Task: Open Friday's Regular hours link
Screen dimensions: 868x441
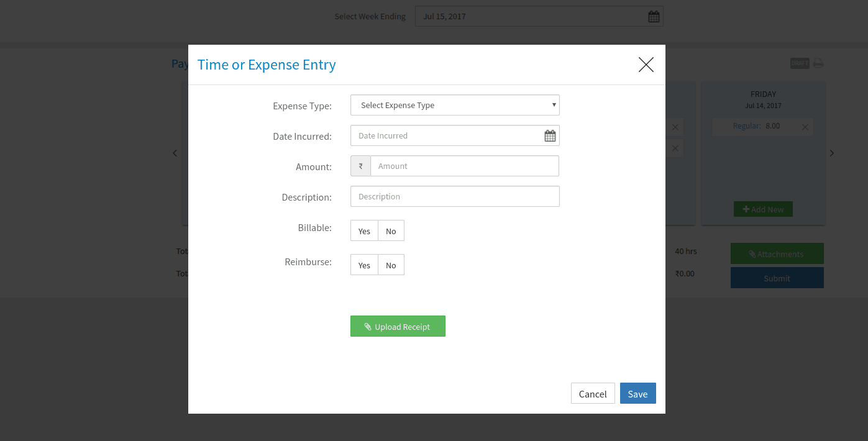Action: click(x=746, y=126)
